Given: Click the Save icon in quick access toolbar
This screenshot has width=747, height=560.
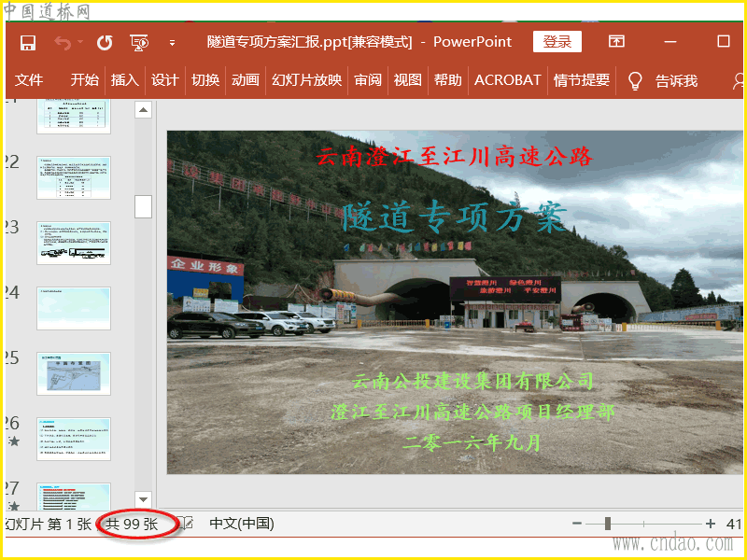Looking at the screenshot, I should point(28,43).
